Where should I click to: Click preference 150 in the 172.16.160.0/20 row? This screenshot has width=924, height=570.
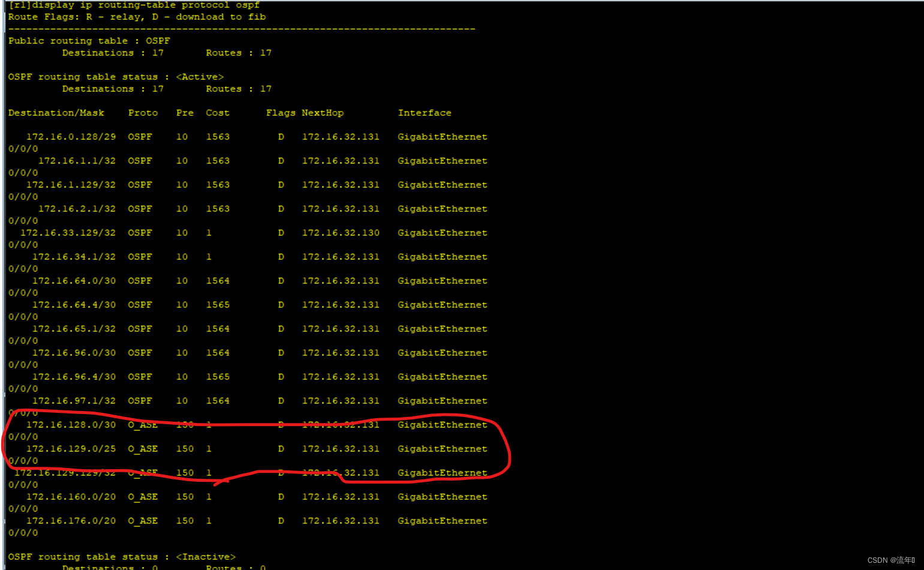[x=185, y=497]
